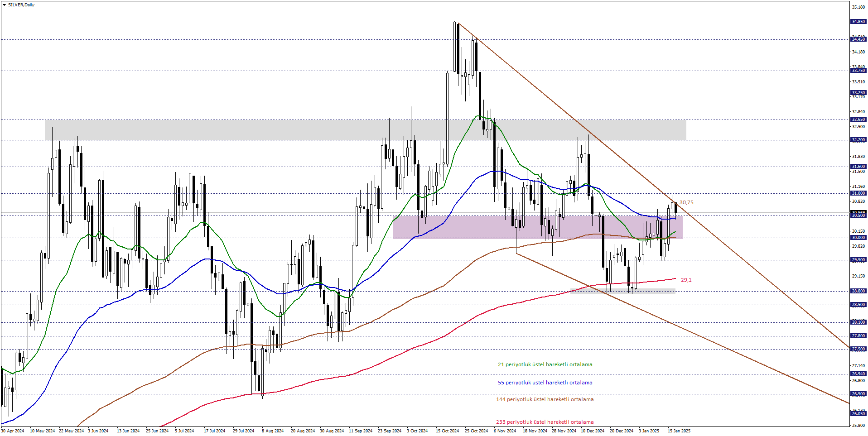The width and height of the screenshot is (868, 436).
Task: Select the purple support zone rectangle near 30.500
Action: click(x=537, y=227)
